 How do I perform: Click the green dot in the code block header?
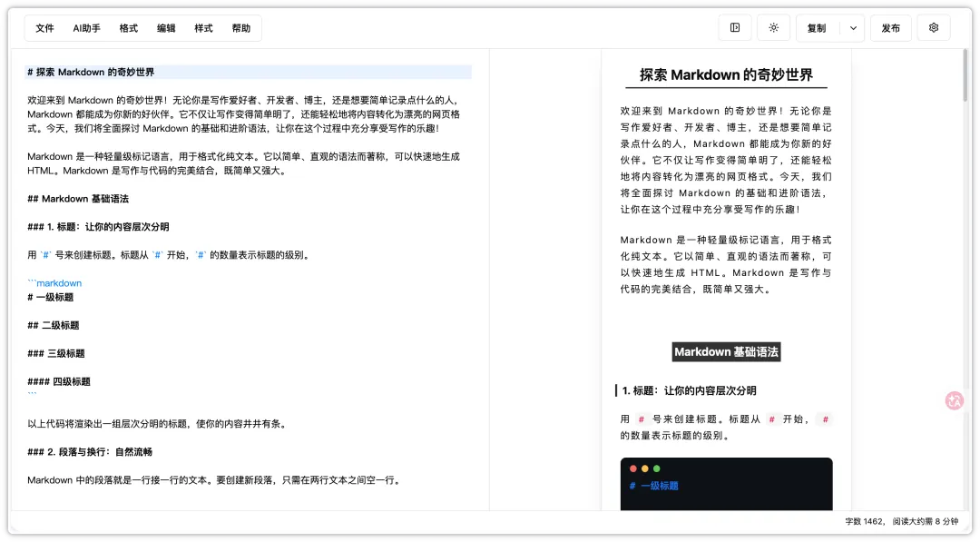656,468
